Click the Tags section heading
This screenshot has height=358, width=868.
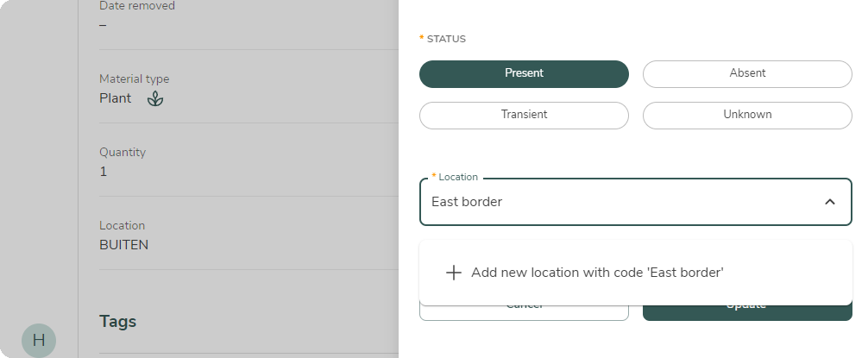(x=118, y=322)
